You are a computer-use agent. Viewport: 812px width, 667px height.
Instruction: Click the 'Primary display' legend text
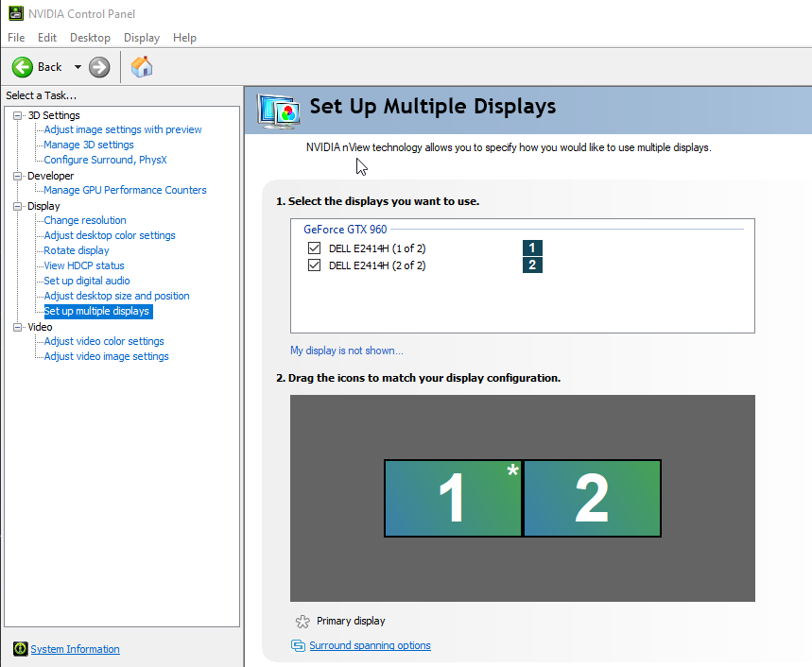click(x=351, y=621)
